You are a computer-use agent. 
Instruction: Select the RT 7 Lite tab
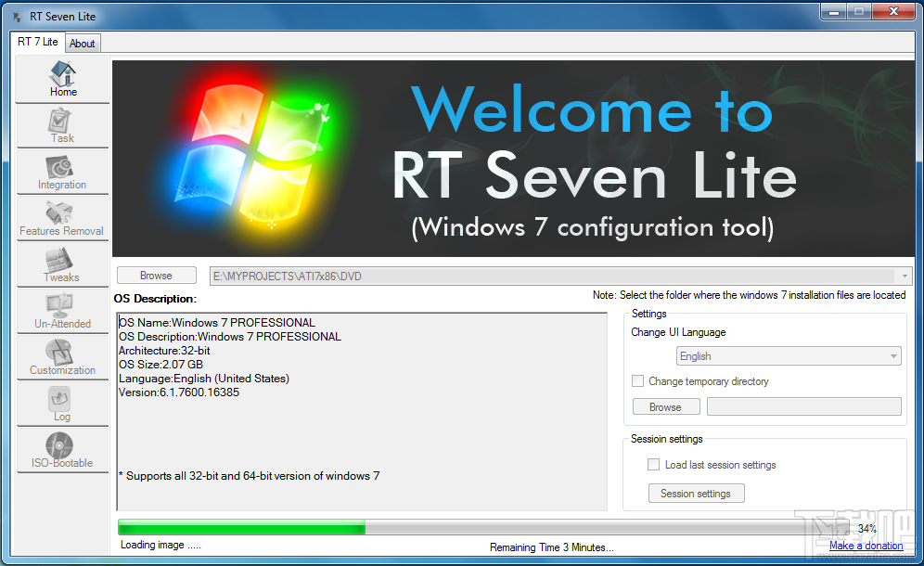click(36, 42)
